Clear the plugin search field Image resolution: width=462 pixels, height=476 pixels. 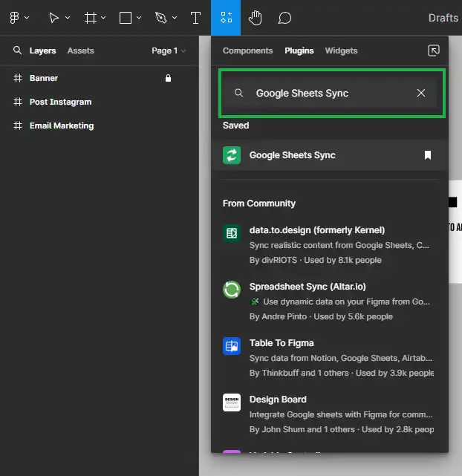click(421, 93)
